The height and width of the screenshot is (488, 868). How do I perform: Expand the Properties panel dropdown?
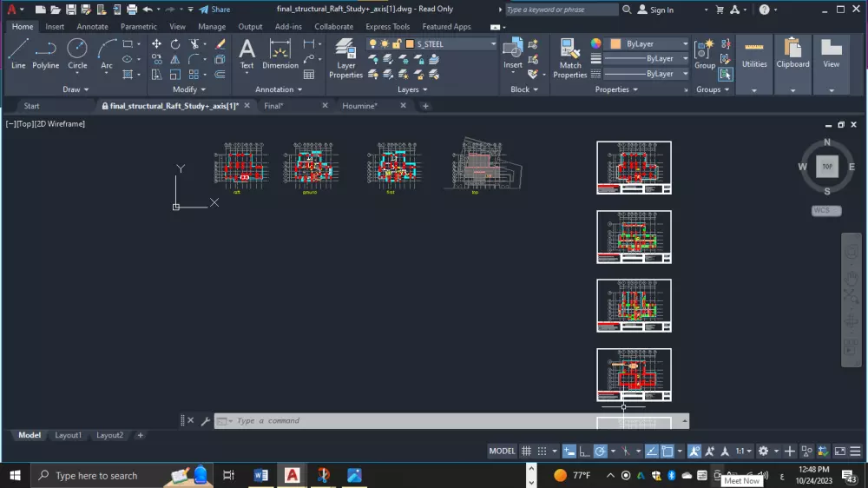click(616, 89)
